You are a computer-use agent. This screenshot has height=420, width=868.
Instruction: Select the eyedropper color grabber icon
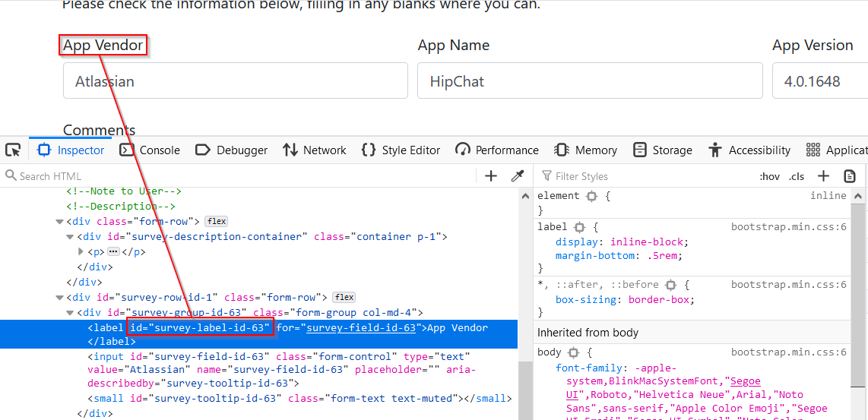(x=517, y=176)
